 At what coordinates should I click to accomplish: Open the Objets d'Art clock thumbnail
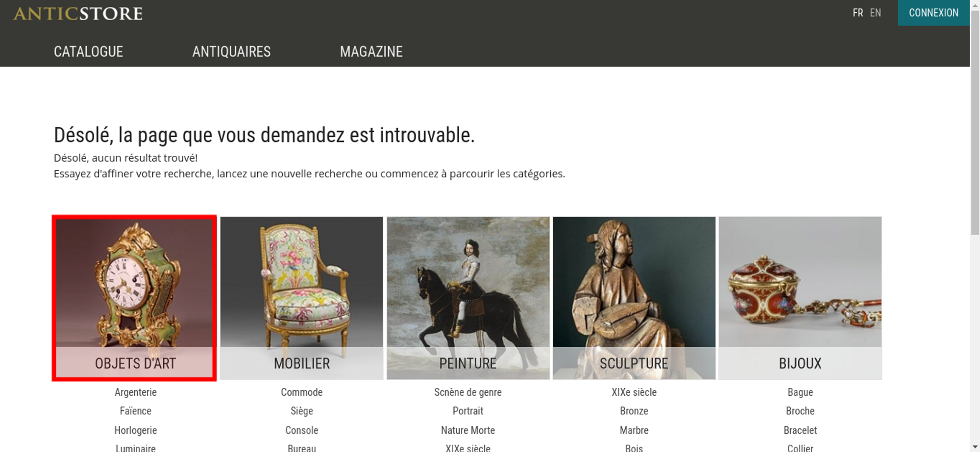coord(134,298)
